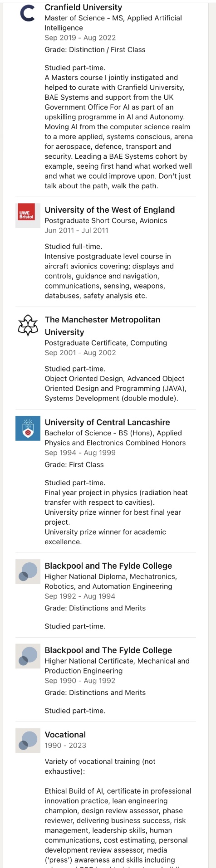Click the placeholder logo beside Vocational
Viewport: 216px width, 868px height.
click(28, 740)
